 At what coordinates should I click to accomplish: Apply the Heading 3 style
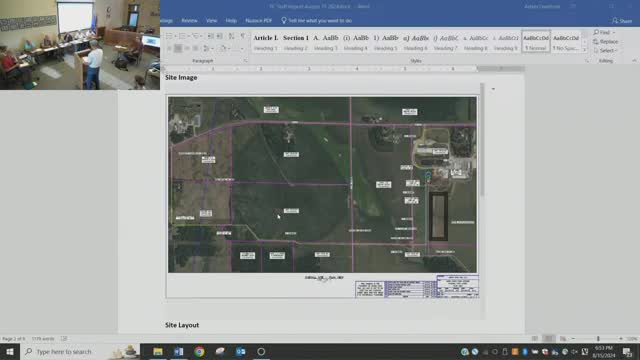(325, 42)
